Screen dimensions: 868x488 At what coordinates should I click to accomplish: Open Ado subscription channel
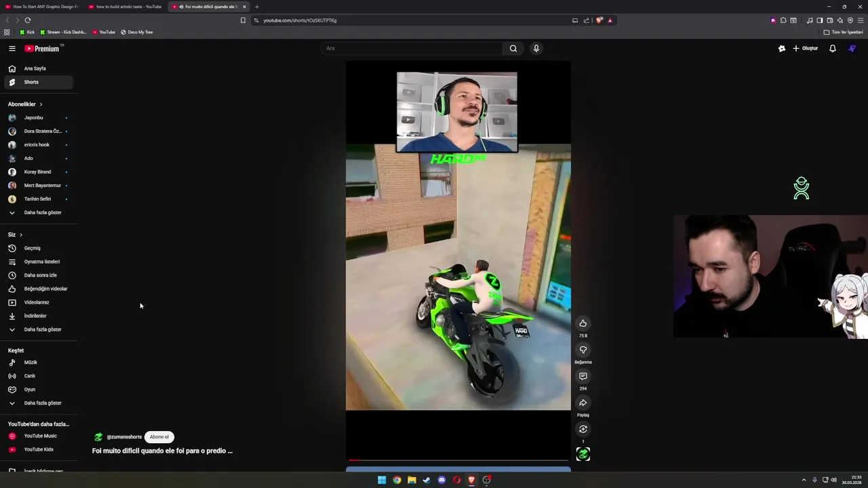coord(38,158)
